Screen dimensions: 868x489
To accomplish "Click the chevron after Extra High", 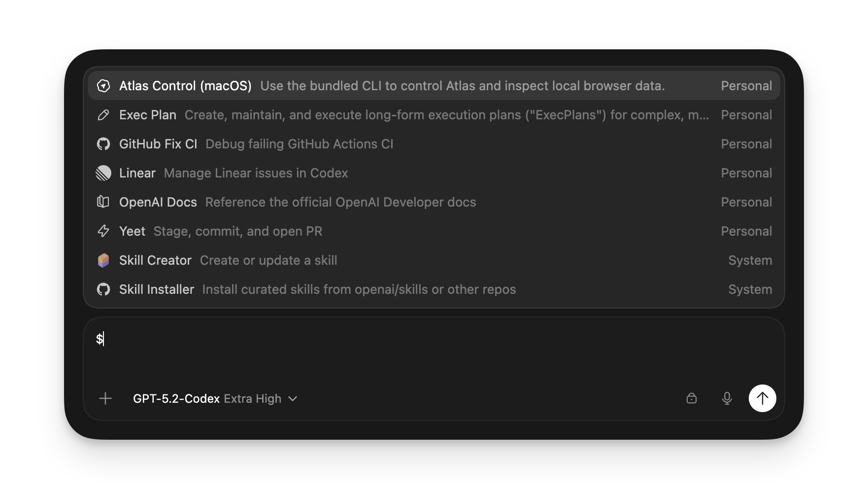I will pyautogui.click(x=293, y=399).
